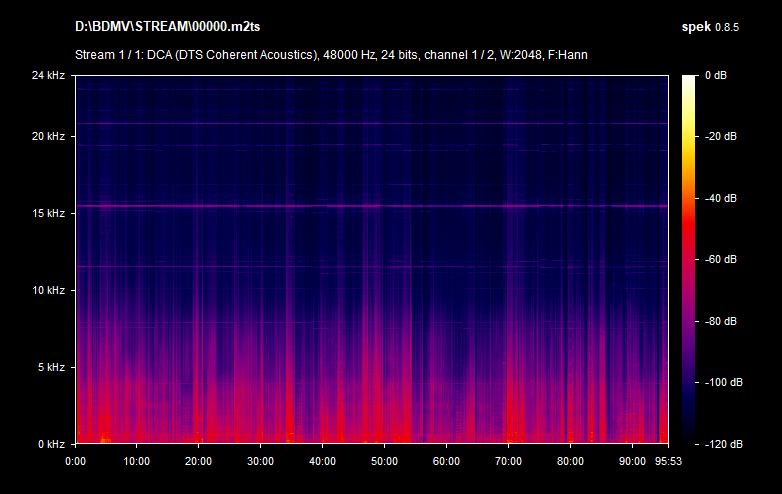Select the 20 kHz frequency axis label
782x494 pixels.
pos(48,137)
